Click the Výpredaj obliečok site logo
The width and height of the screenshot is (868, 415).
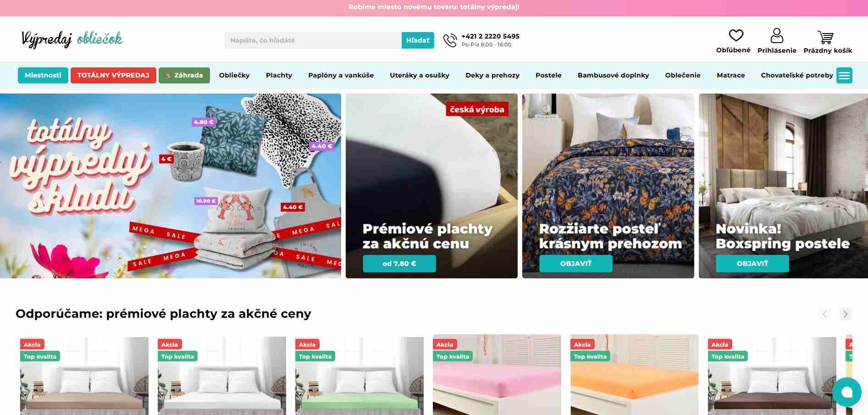(x=72, y=39)
